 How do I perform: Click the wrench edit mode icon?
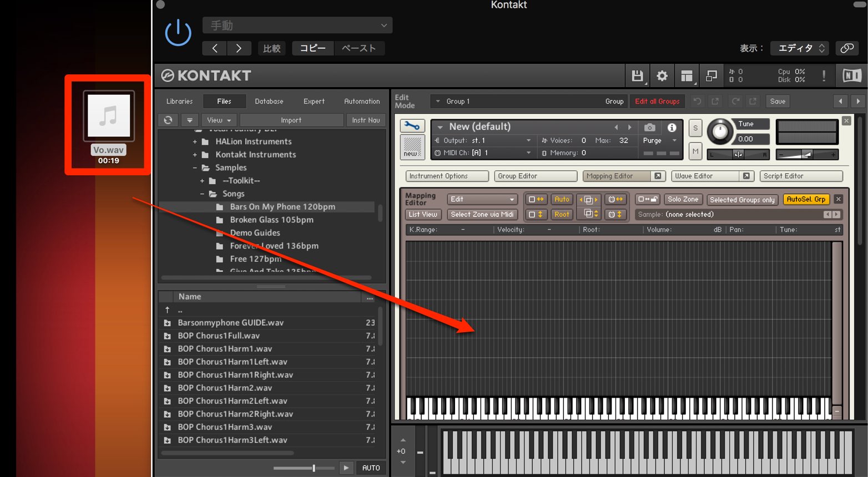[412, 126]
